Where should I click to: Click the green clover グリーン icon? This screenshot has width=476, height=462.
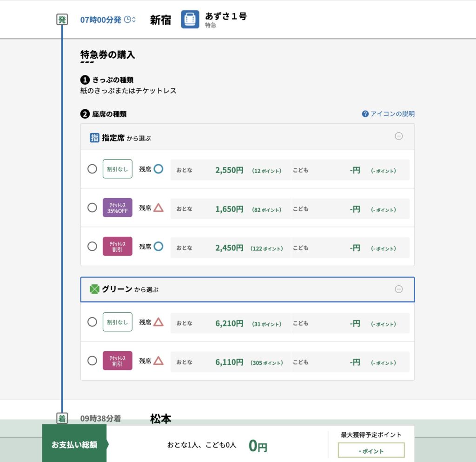[94, 289]
